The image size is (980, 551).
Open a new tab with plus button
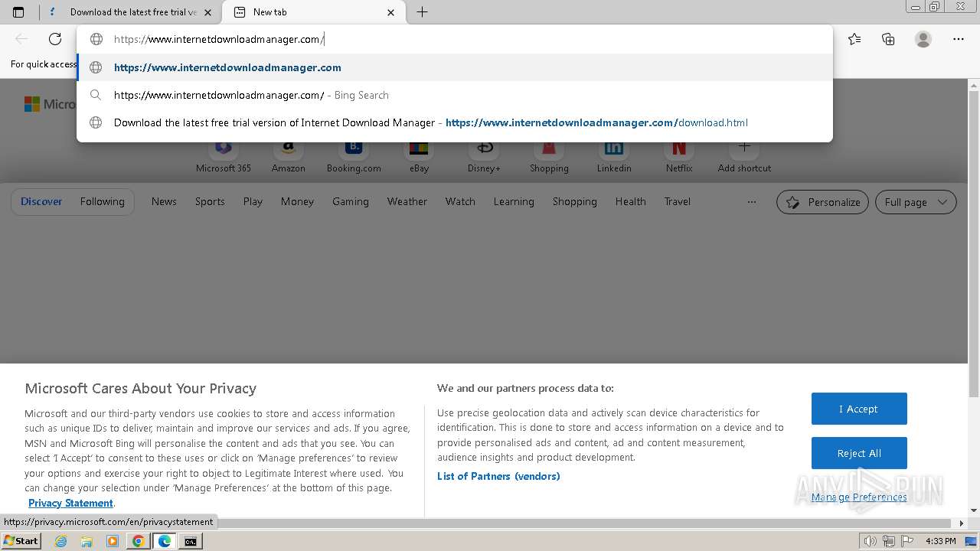coord(422,12)
